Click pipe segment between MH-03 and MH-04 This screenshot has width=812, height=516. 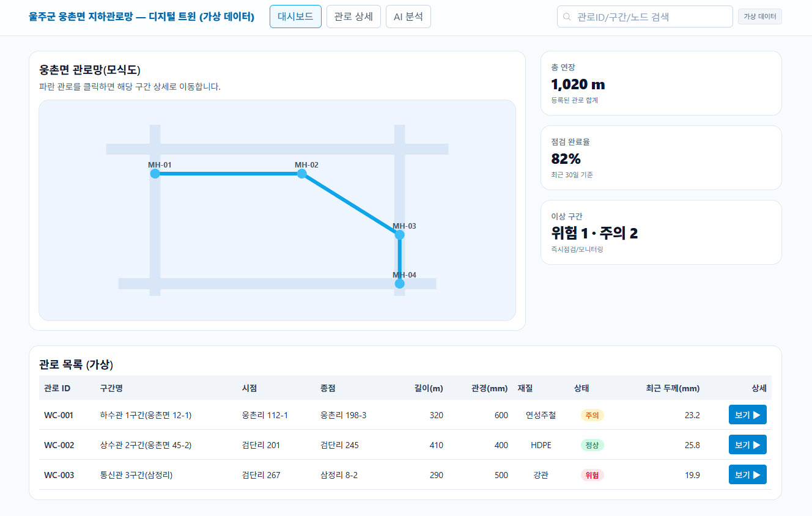pos(400,259)
